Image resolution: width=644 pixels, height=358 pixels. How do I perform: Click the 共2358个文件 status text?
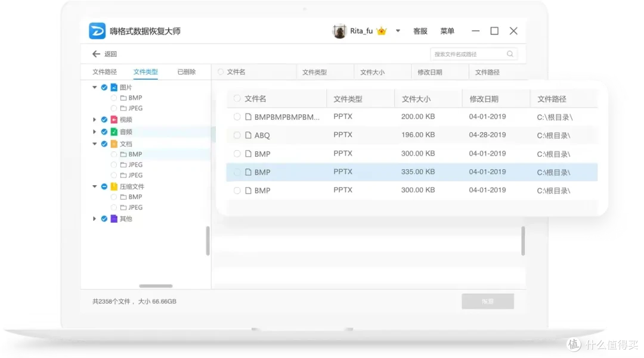111,301
